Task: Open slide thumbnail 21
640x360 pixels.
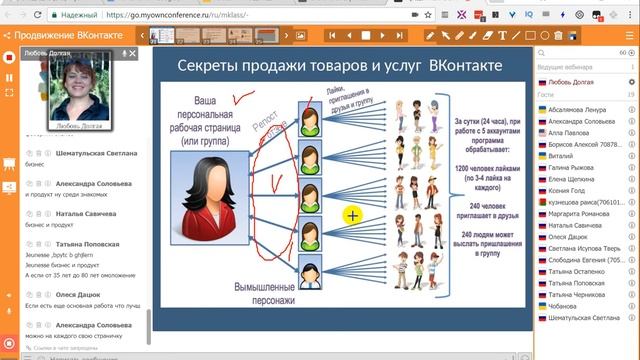Action: [162, 36]
